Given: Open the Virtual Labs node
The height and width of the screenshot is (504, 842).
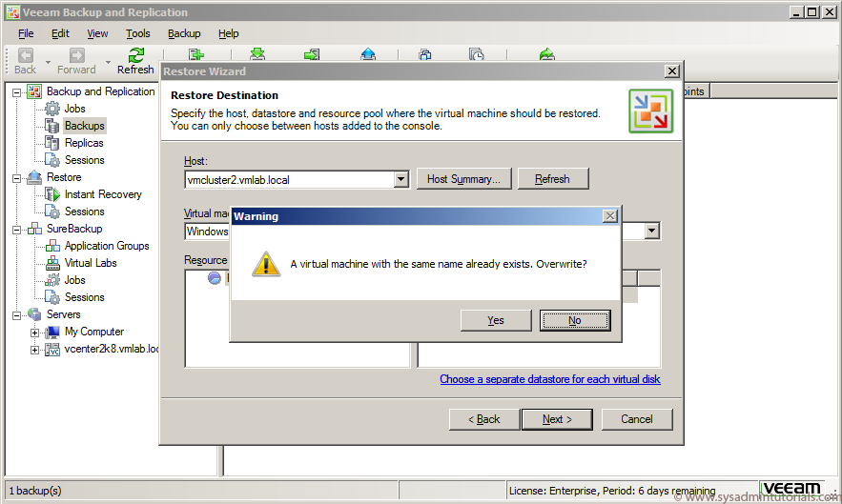Looking at the screenshot, I should click(91, 263).
